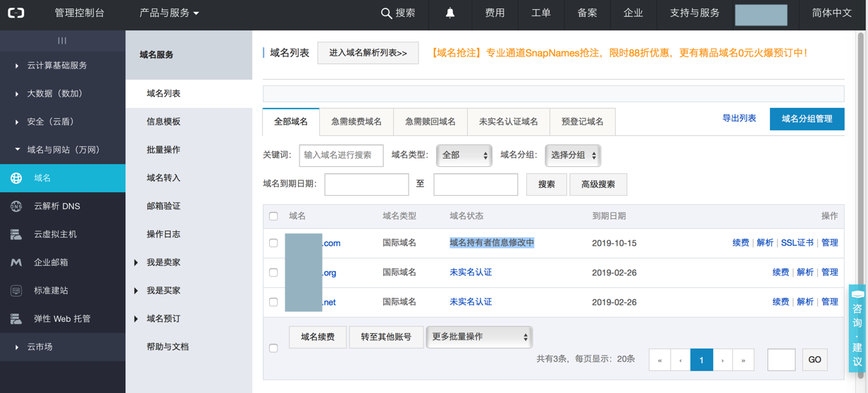Image resolution: width=868 pixels, height=393 pixels.
Task: Click the 导出列表 link
Action: tap(739, 118)
